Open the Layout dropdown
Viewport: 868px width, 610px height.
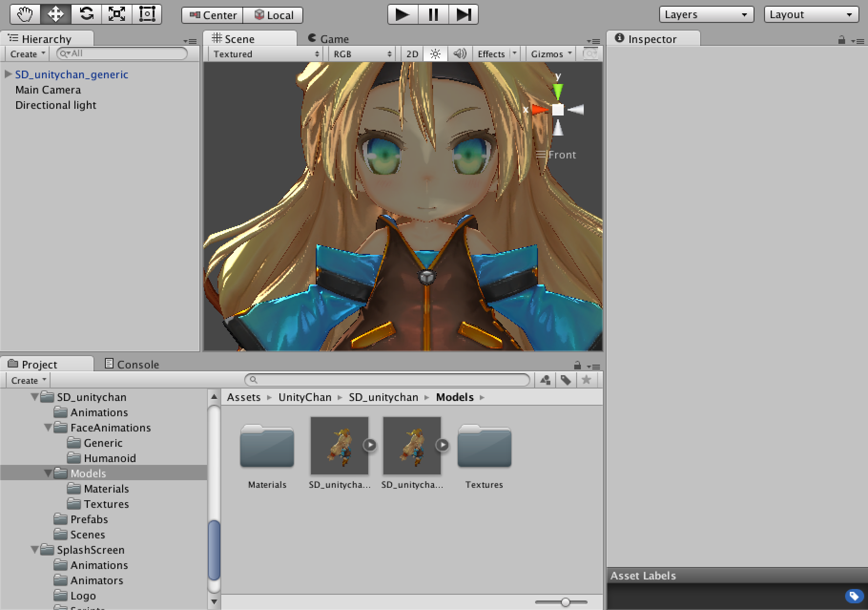(811, 14)
